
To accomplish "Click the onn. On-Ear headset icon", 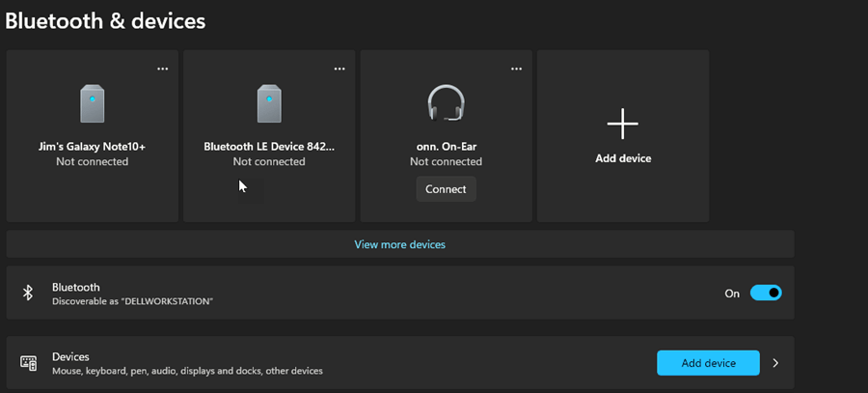I will pos(447,103).
